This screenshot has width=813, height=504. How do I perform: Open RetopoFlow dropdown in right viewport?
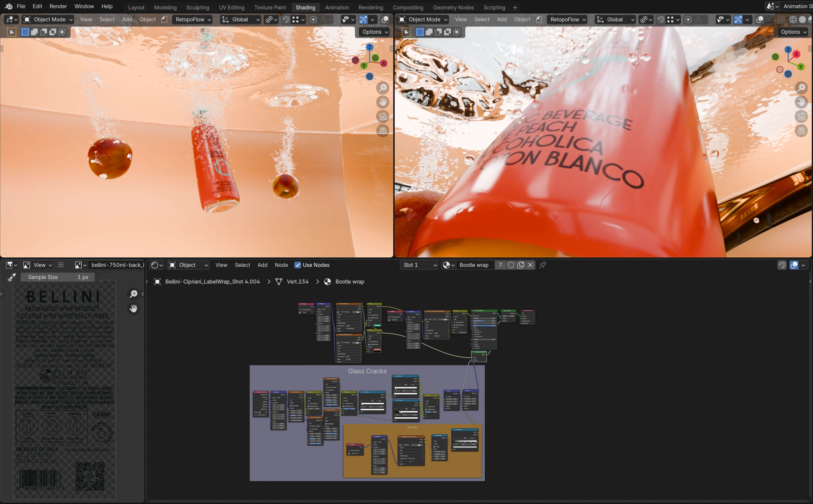point(567,19)
